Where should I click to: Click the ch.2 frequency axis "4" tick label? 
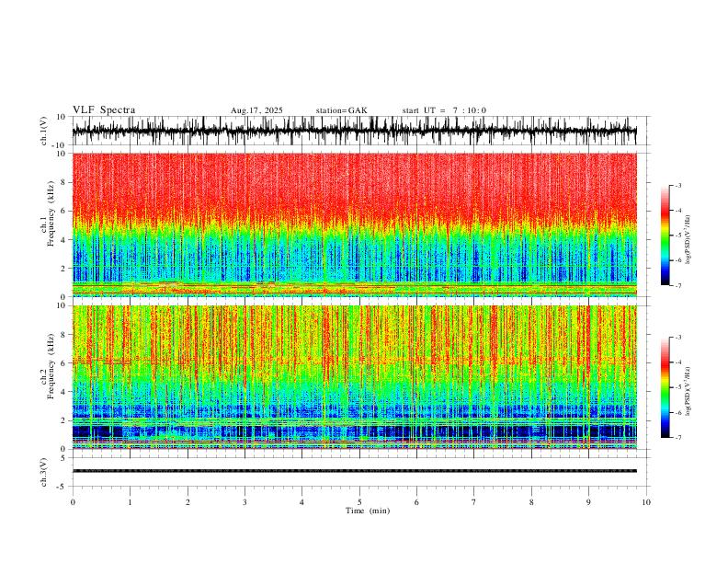click(64, 392)
